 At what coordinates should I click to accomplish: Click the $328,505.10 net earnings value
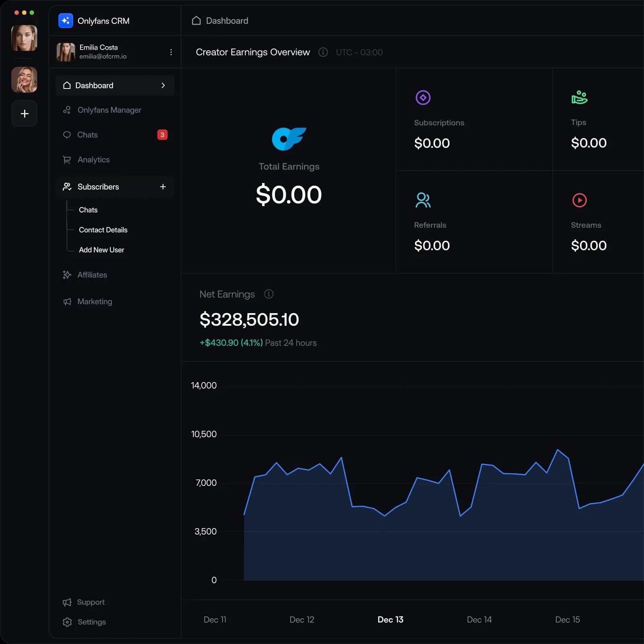tap(249, 320)
